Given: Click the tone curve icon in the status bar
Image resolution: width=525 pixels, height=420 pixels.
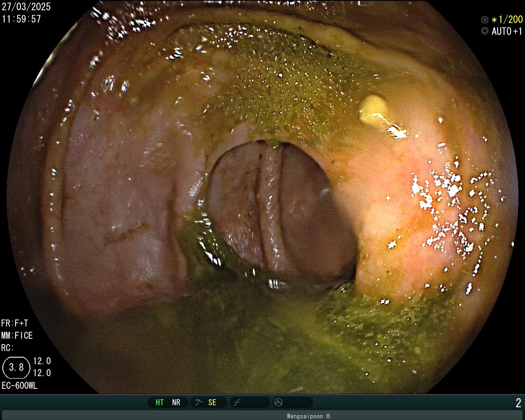Looking at the screenshot, I should pyautogui.click(x=237, y=402).
